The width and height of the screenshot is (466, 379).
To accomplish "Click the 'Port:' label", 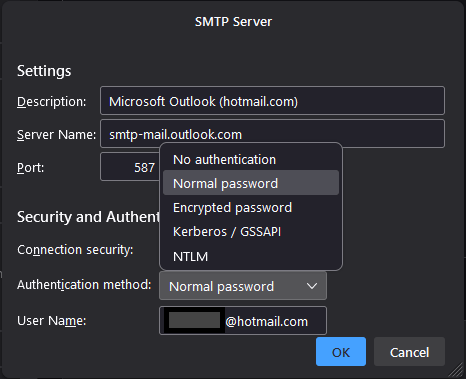I will coord(30,167).
